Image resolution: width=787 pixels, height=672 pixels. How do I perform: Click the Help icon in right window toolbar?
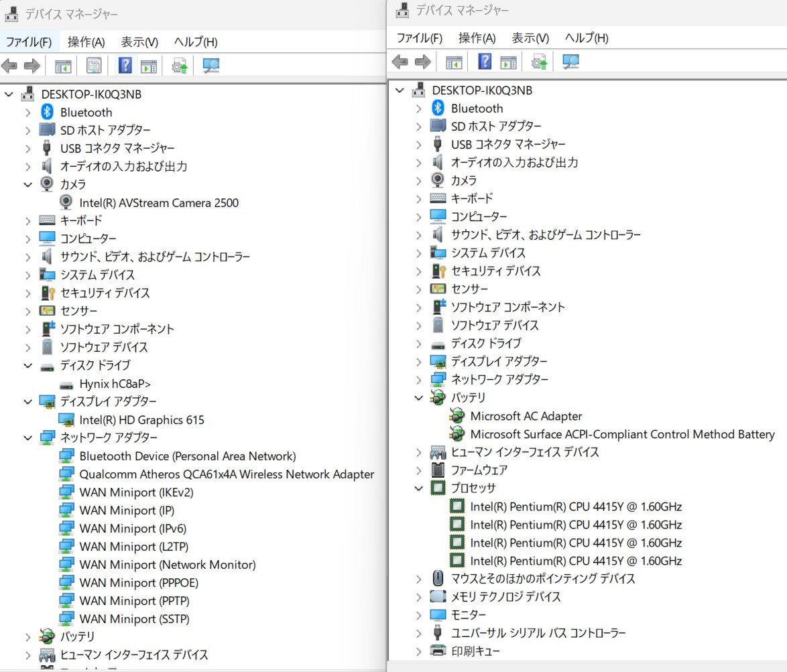point(485,61)
